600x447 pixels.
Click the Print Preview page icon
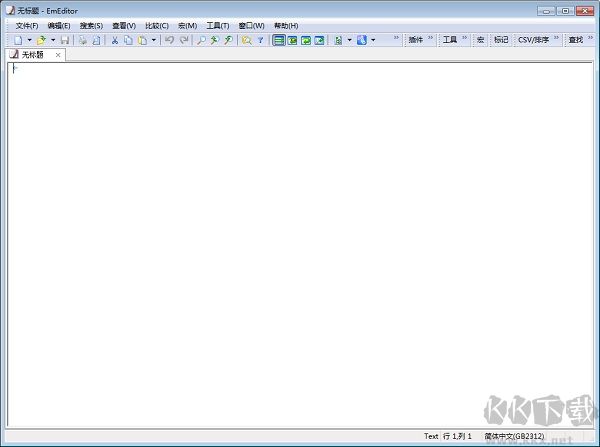(x=96, y=40)
